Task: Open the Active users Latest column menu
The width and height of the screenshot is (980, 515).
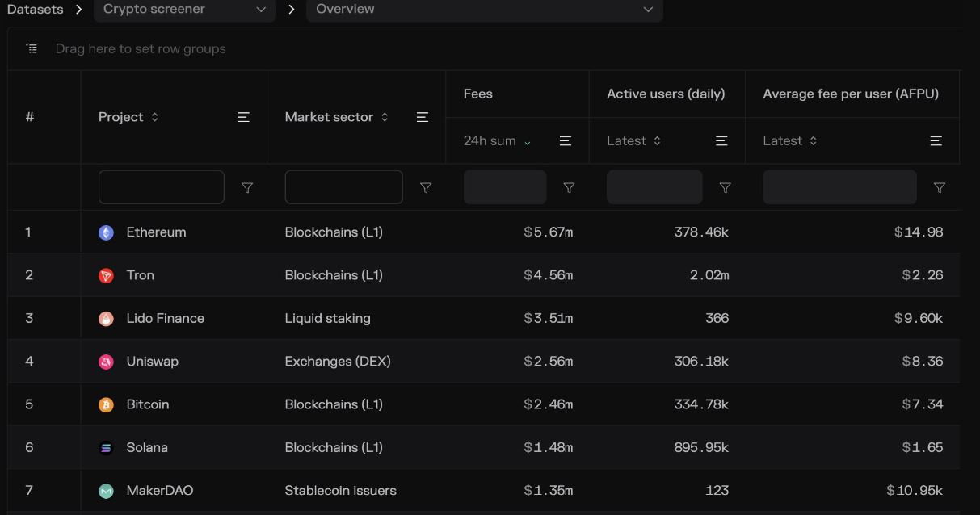Action: click(721, 140)
